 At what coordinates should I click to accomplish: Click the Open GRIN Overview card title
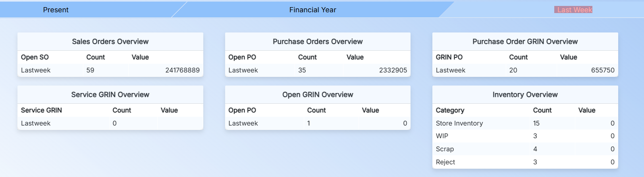click(x=317, y=95)
